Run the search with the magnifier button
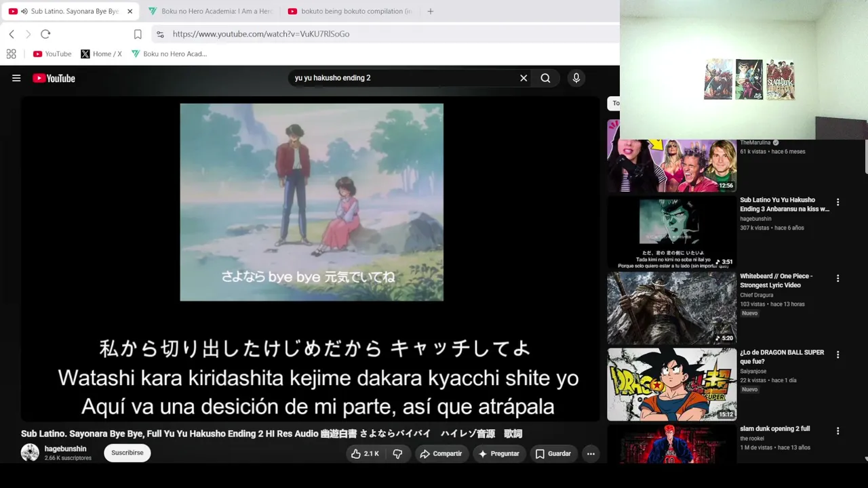The height and width of the screenshot is (488, 868). [x=545, y=78]
